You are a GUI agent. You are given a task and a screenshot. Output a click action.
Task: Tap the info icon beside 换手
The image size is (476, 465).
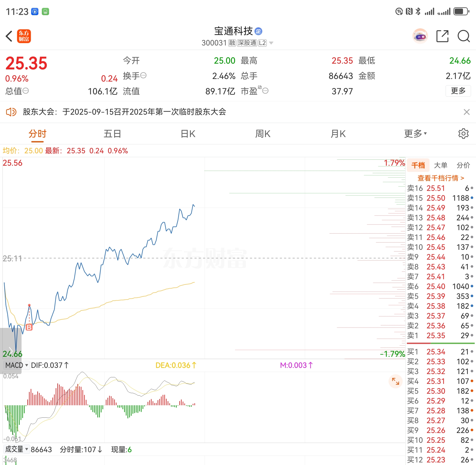pyautogui.click(x=144, y=75)
